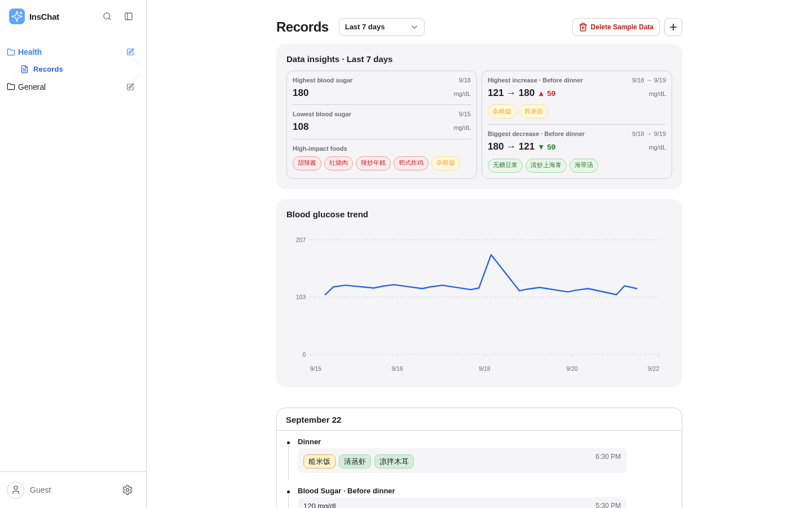Collapse the sidebar panel icon
The height and width of the screenshot is (508, 812).
pyautogui.click(x=129, y=16)
